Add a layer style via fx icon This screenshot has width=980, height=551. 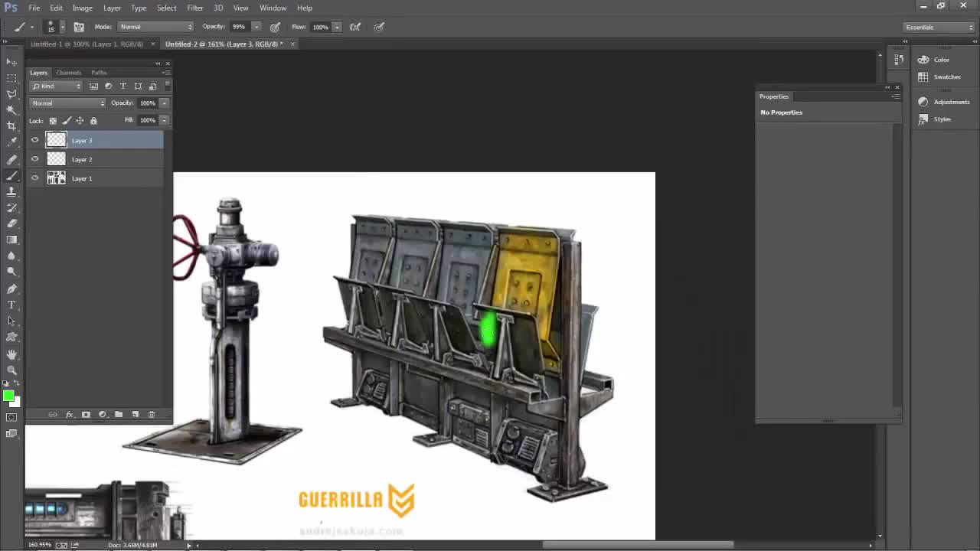pos(69,415)
